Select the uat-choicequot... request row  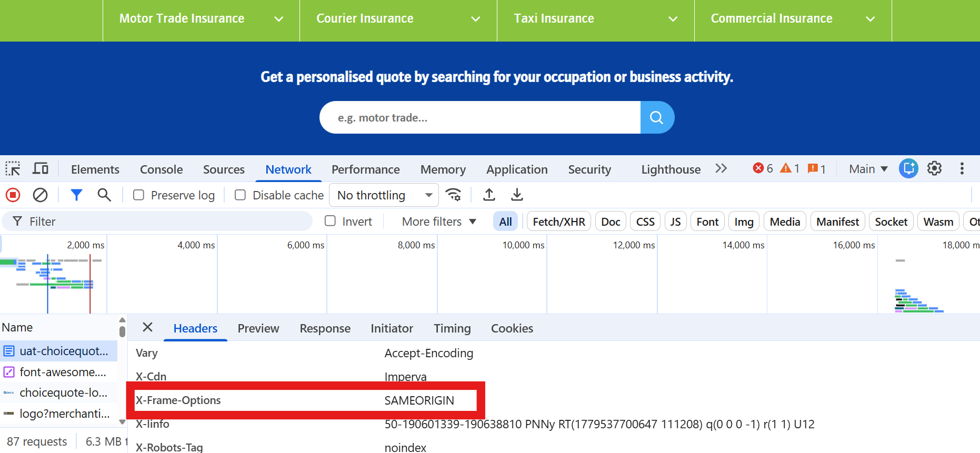(x=59, y=351)
